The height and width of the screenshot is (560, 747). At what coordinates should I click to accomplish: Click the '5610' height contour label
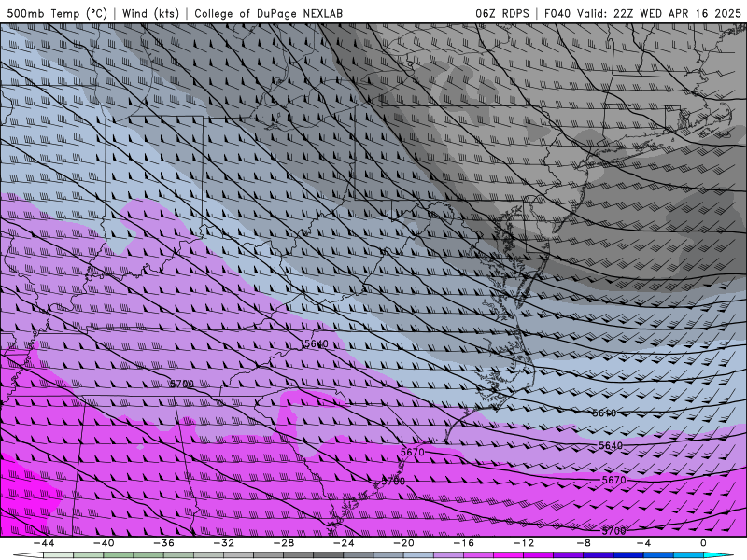coord(604,413)
